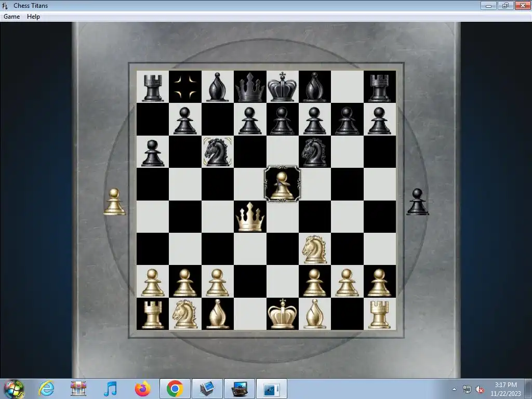The height and width of the screenshot is (399, 532).
Task: Select the black pawn on a6
Action: coord(152,153)
